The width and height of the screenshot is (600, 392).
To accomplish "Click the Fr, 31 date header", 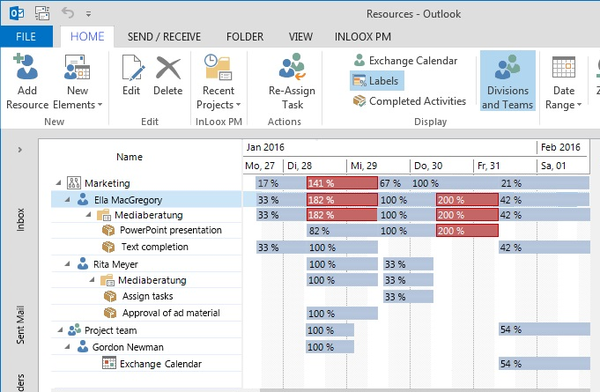I will [504, 166].
